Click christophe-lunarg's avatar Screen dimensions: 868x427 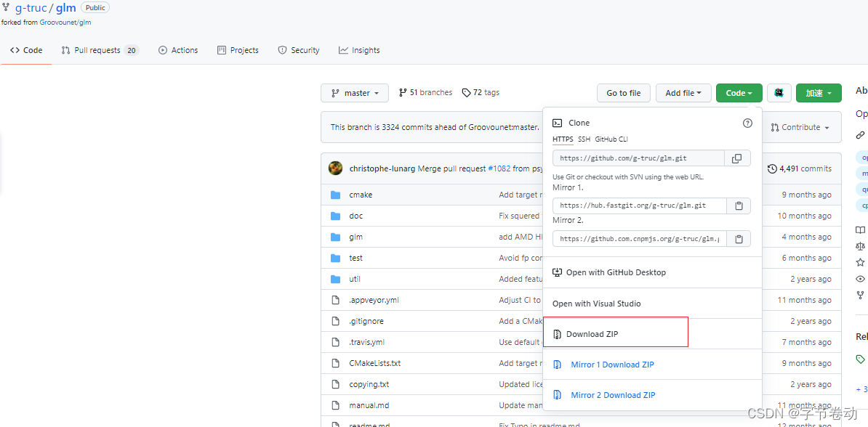(x=335, y=168)
